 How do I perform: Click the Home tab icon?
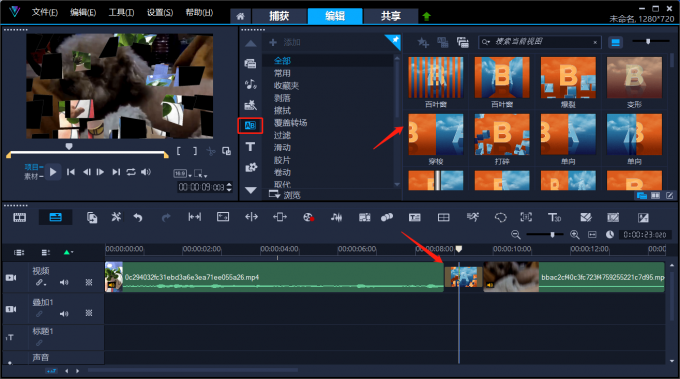240,16
